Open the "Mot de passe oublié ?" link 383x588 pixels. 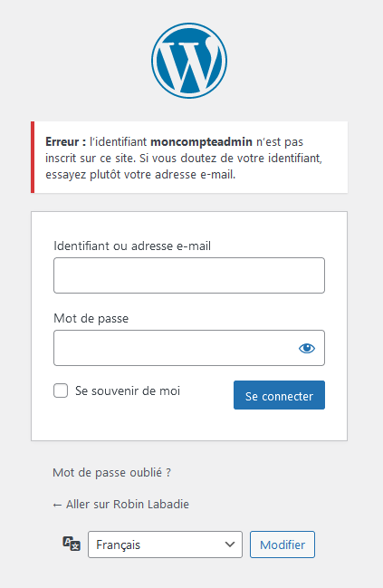(111, 473)
